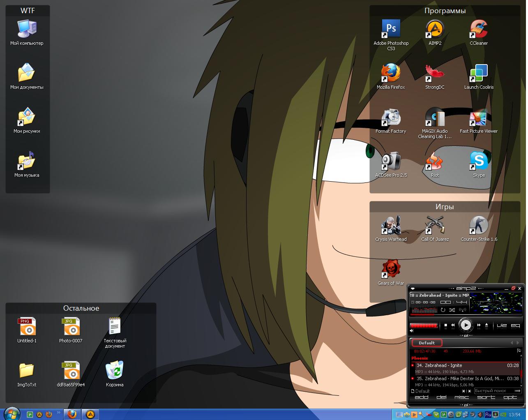Screen dimensions: 528x420
Task: Expand quick launch hidden icons chevron
Action: click(58, 412)
